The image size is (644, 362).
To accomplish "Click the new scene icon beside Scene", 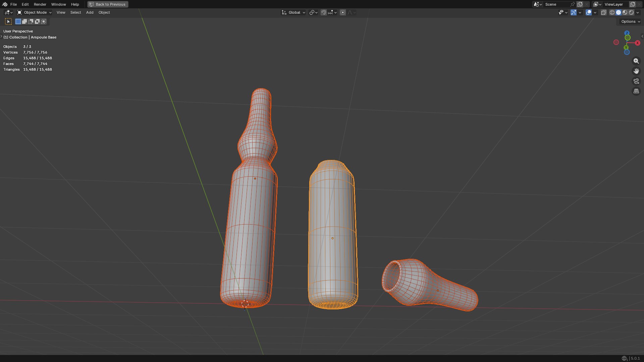I will [580, 4].
